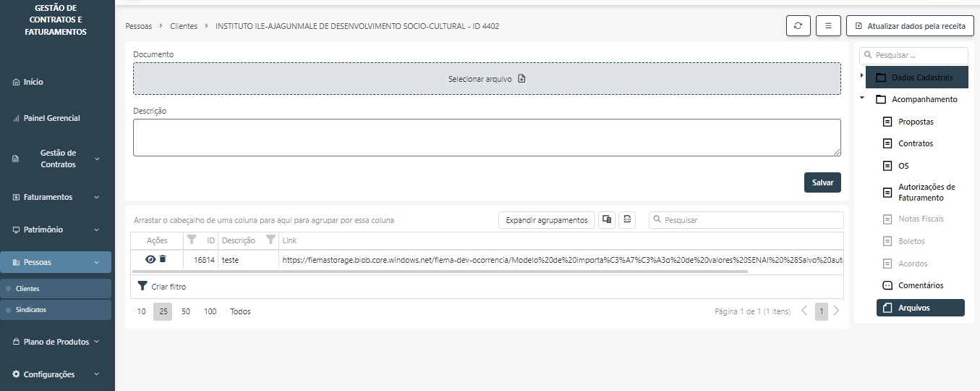
Task: Select 50 items per page
Action: coord(186,311)
